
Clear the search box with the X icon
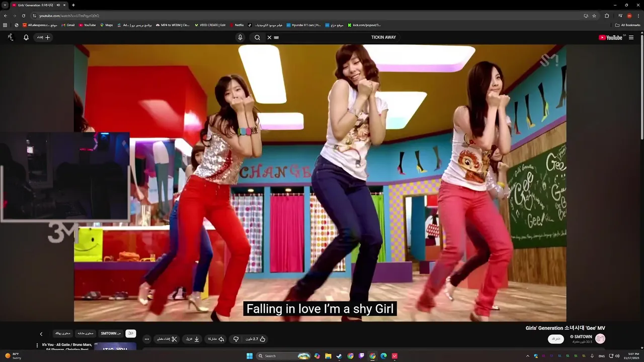(x=269, y=37)
